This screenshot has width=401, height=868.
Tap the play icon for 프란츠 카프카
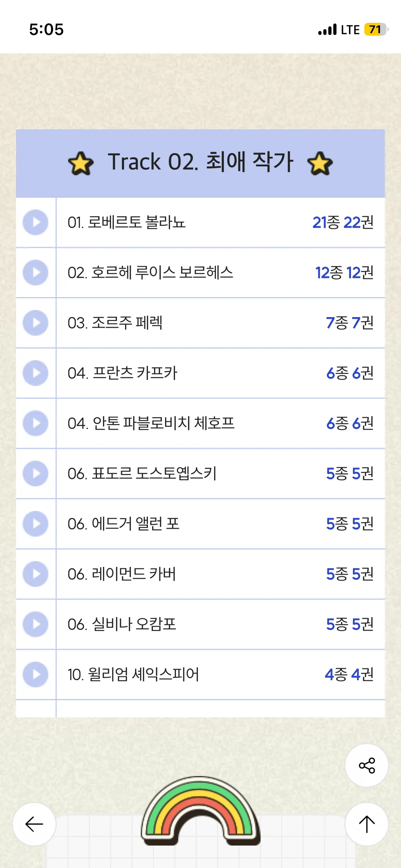pyautogui.click(x=35, y=373)
